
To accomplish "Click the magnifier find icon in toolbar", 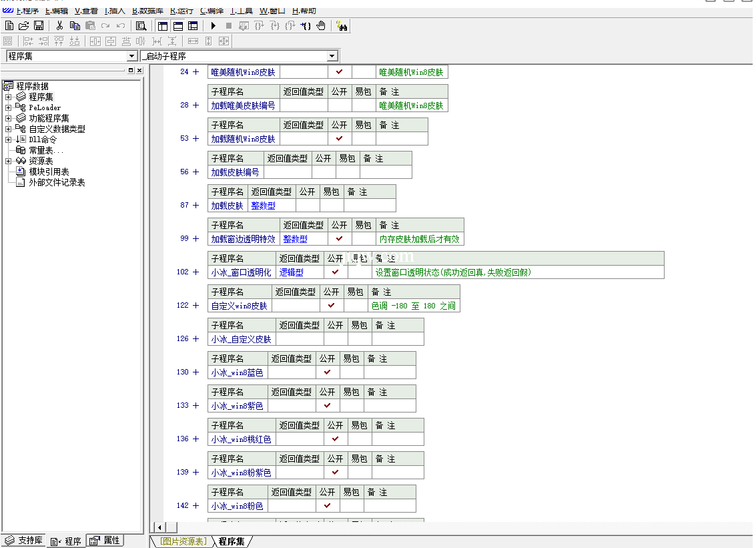I will [141, 26].
